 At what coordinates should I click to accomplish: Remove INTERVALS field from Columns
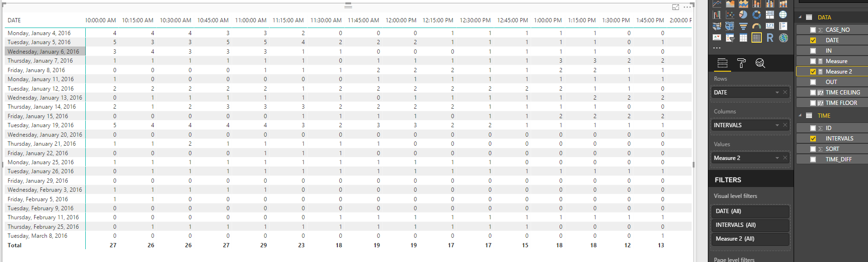pos(785,125)
